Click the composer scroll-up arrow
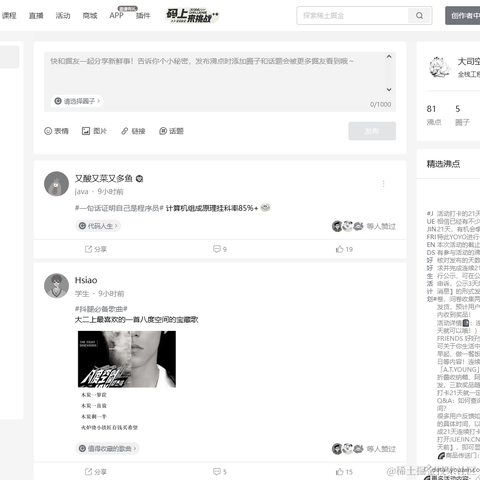 pyautogui.click(x=389, y=57)
